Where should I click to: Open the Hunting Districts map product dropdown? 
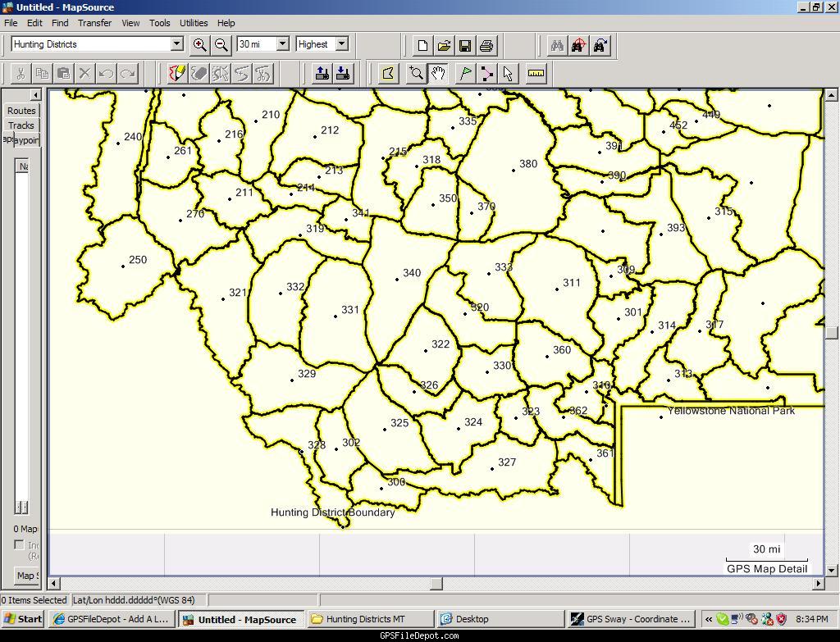[x=176, y=44]
